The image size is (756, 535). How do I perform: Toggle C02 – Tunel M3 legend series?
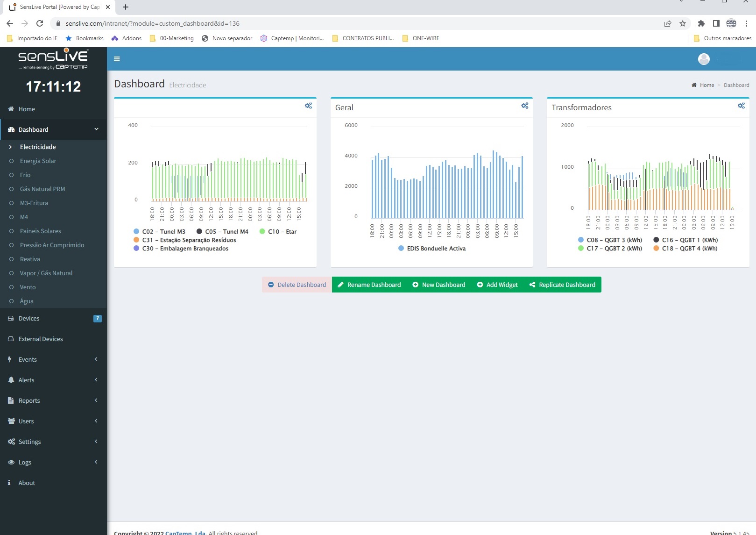point(163,232)
